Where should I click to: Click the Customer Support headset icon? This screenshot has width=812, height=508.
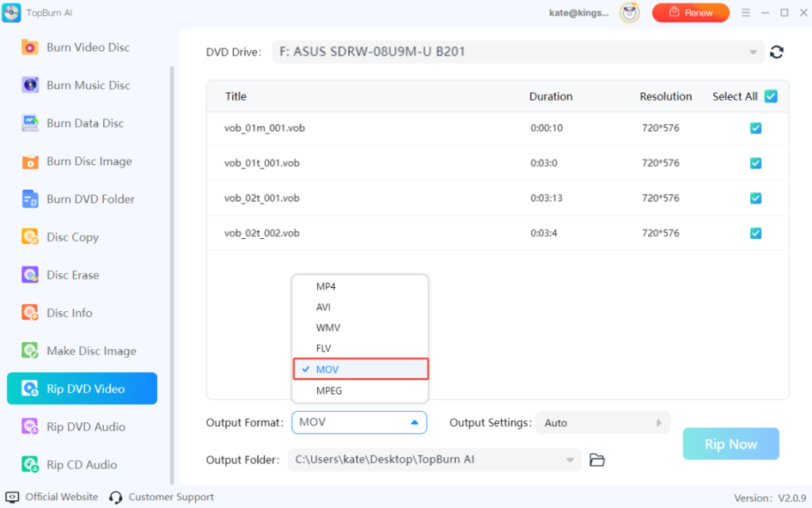coord(116,497)
